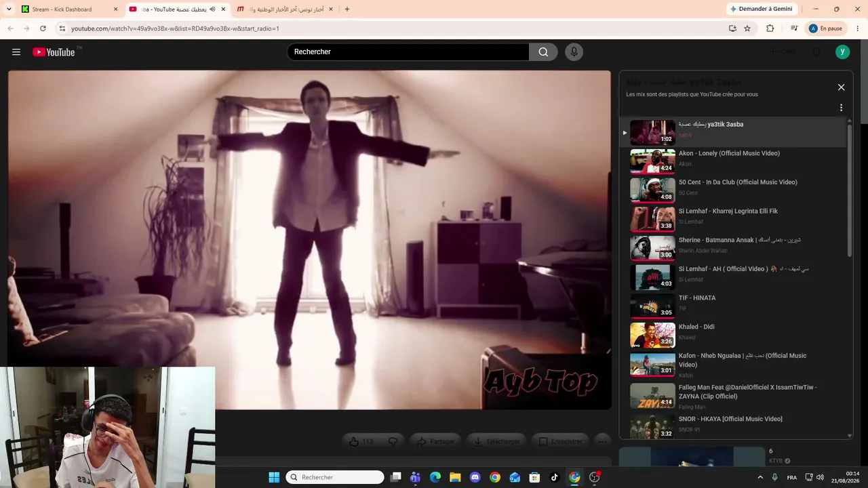Dislike the video with thumbs down
The image size is (868, 488).
[x=393, y=442]
